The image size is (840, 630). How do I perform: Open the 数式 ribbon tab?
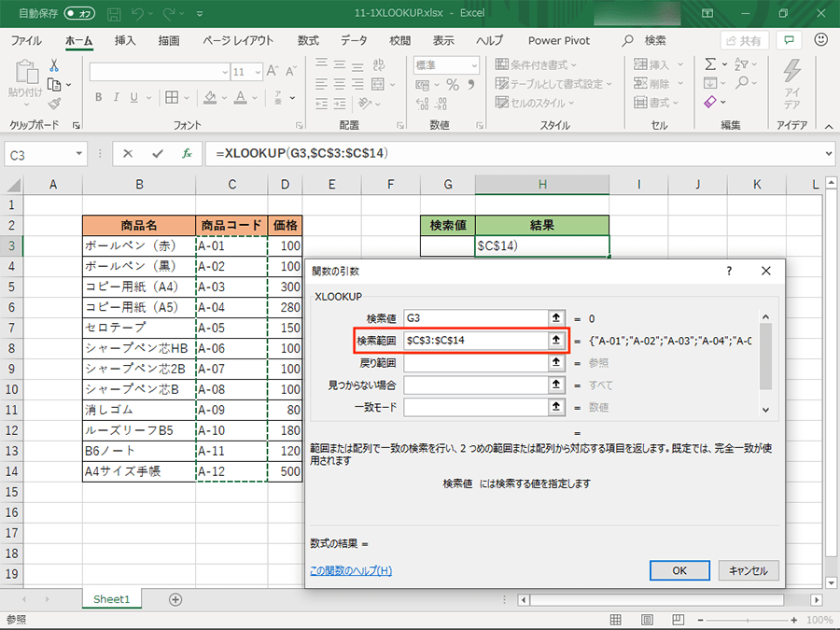pyautogui.click(x=308, y=41)
